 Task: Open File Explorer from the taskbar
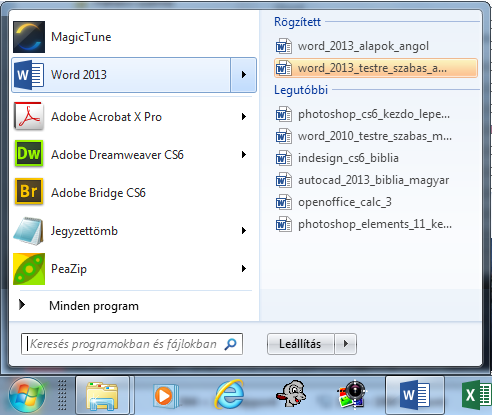(102, 396)
